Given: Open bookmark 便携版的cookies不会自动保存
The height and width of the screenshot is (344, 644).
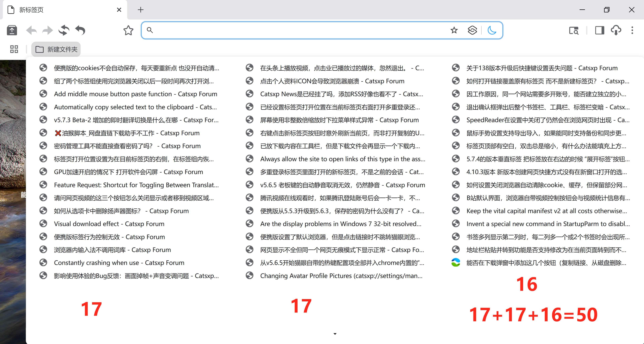Looking at the screenshot, I should [129, 68].
